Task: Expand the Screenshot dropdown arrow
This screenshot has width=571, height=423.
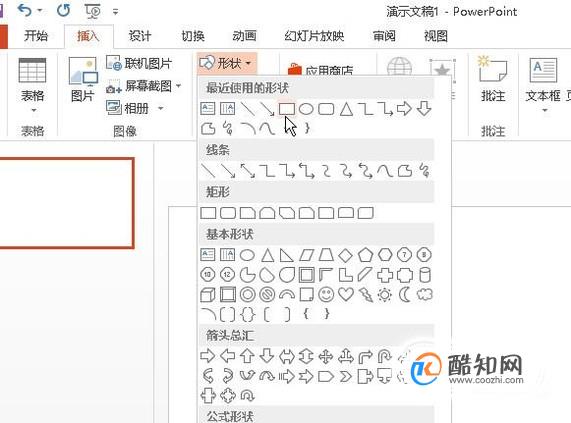Action: tap(178, 86)
